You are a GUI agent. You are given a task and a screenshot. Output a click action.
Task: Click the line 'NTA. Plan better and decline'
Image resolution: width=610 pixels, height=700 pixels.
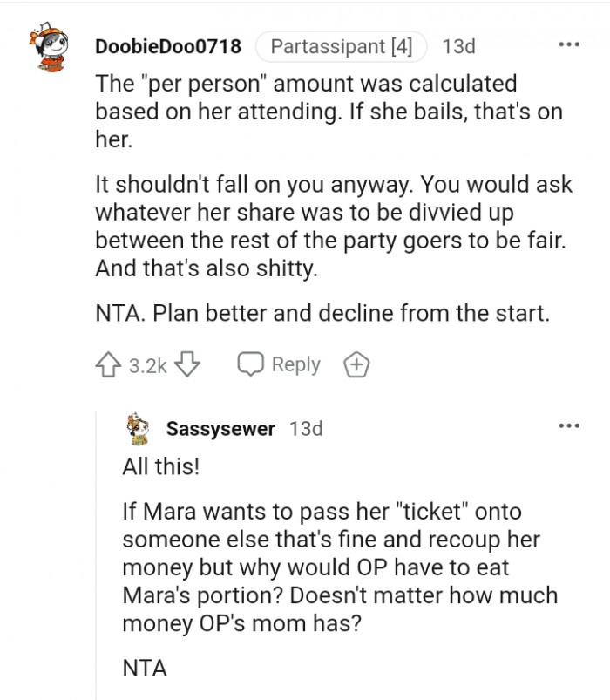(322, 314)
